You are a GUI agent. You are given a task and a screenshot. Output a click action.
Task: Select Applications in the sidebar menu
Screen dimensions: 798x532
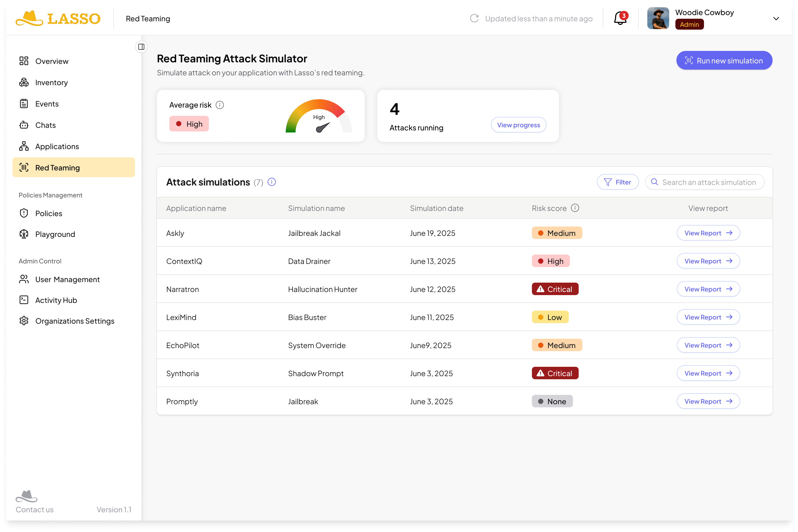click(x=74, y=146)
